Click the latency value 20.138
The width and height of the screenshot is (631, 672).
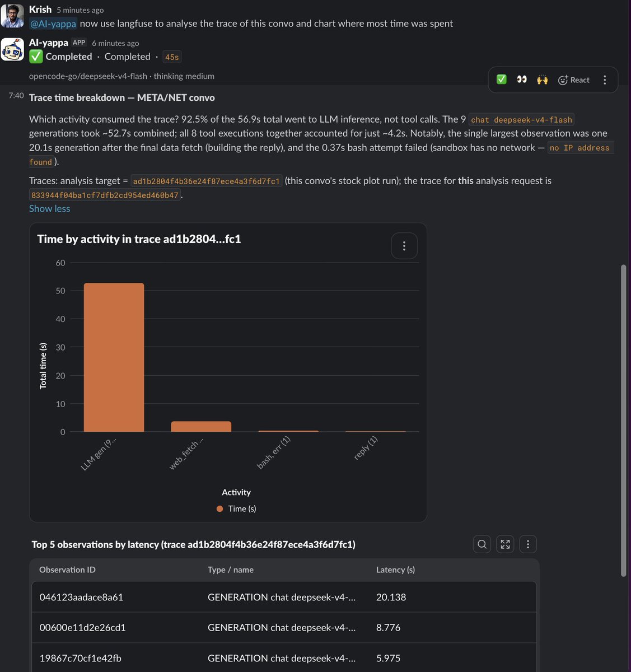point(391,597)
